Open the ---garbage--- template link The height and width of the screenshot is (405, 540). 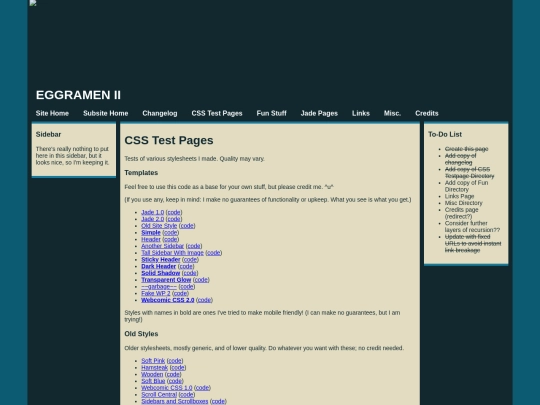pyautogui.click(x=159, y=287)
